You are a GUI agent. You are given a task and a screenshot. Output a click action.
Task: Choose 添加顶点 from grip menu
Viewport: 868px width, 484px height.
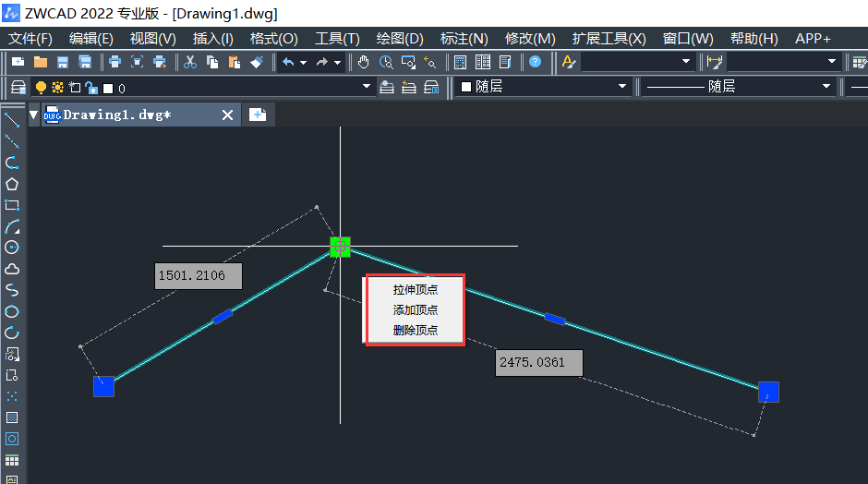[x=416, y=310]
